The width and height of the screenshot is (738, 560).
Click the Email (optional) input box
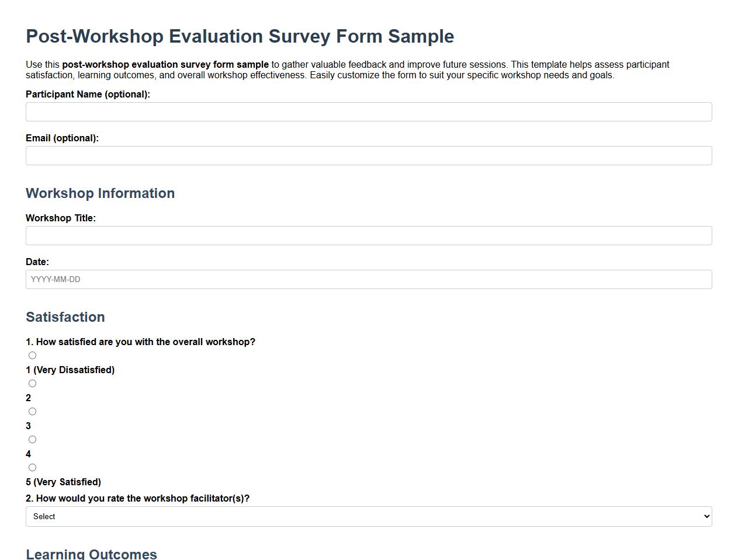(x=368, y=155)
